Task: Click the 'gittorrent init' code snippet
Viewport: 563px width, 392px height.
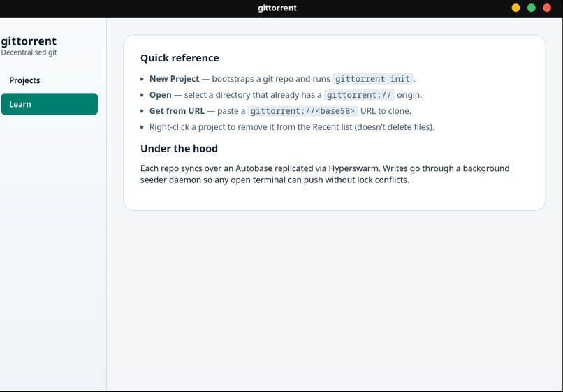Action: [373, 79]
